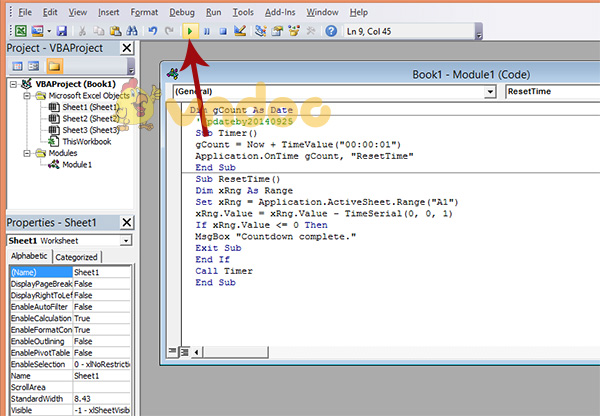Open the Help question mark icon
This screenshot has width=600, height=416.
coord(331,31)
